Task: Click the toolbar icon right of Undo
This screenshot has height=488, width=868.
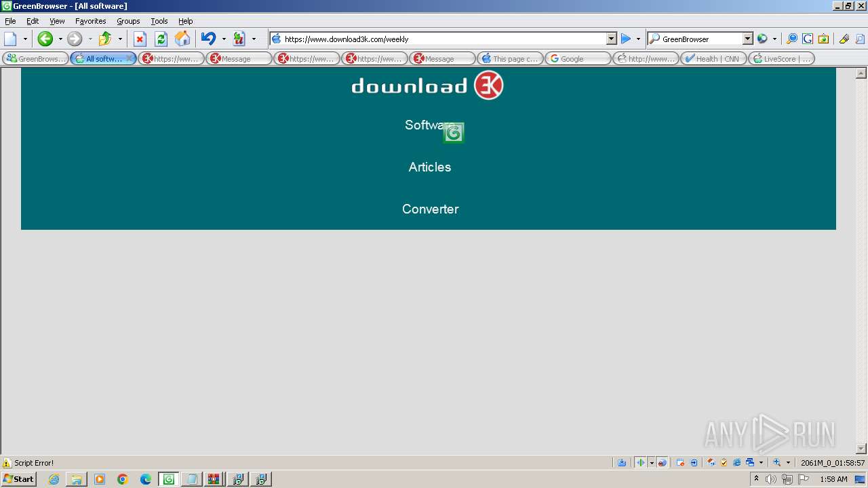Action: [x=239, y=39]
